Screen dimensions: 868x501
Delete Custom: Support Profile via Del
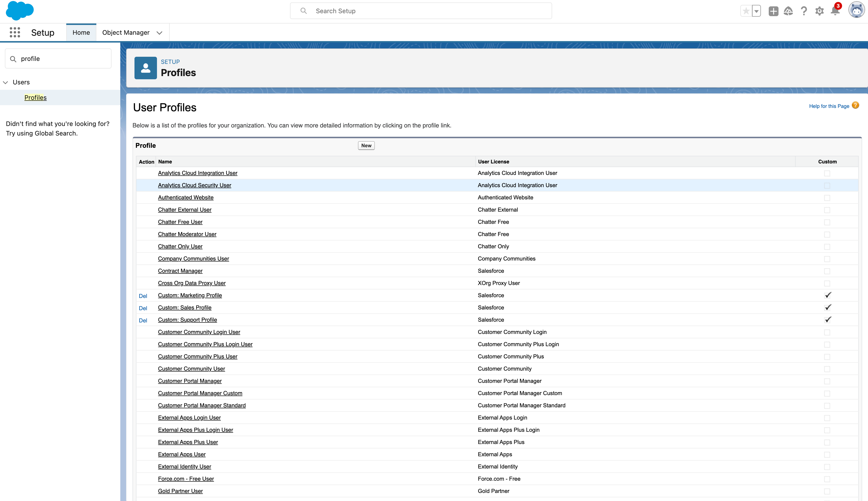point(143,320)
